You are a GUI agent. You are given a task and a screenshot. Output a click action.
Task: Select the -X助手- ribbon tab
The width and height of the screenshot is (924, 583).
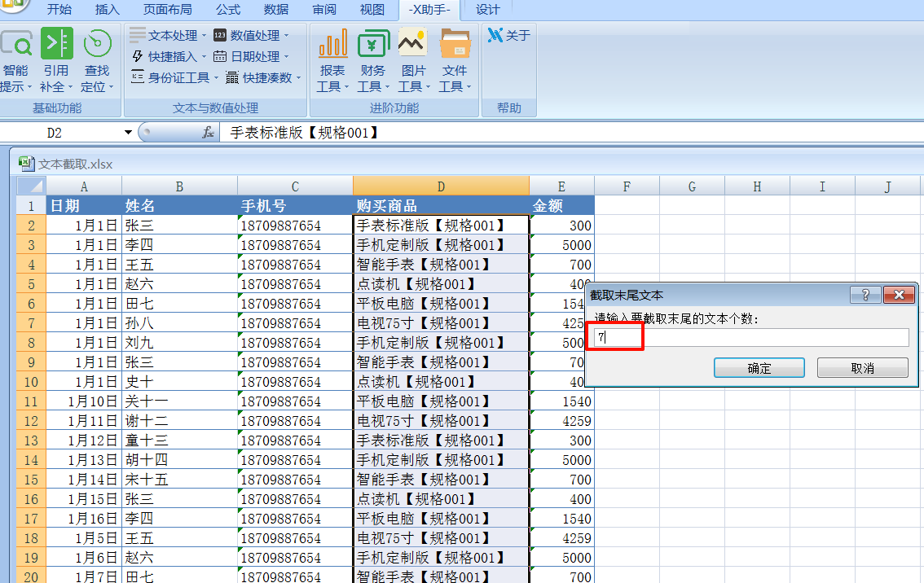point(430,10)
